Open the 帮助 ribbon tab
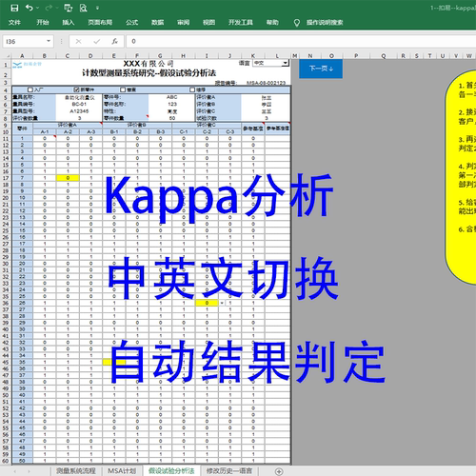The image size is (476, 476). tap(272, 23)
